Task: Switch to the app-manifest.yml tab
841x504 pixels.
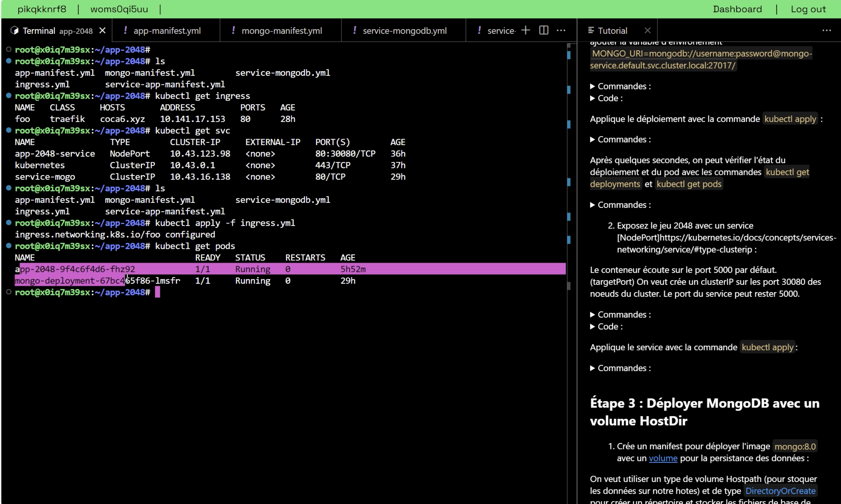Action: pyautogui.click(x=166, y=30)
